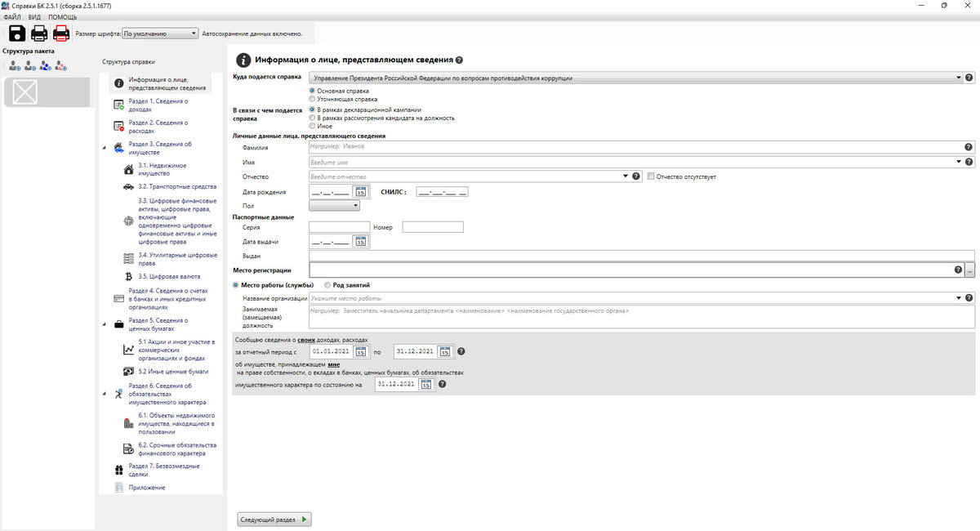
Task: Click the Следующий раздел button
Action: (274, 519)
